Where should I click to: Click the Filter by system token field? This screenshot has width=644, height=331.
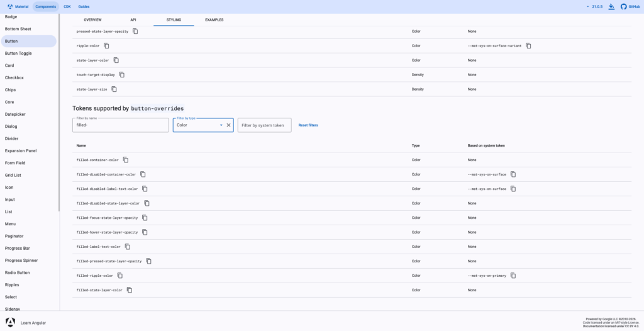[x=264, y=125]
